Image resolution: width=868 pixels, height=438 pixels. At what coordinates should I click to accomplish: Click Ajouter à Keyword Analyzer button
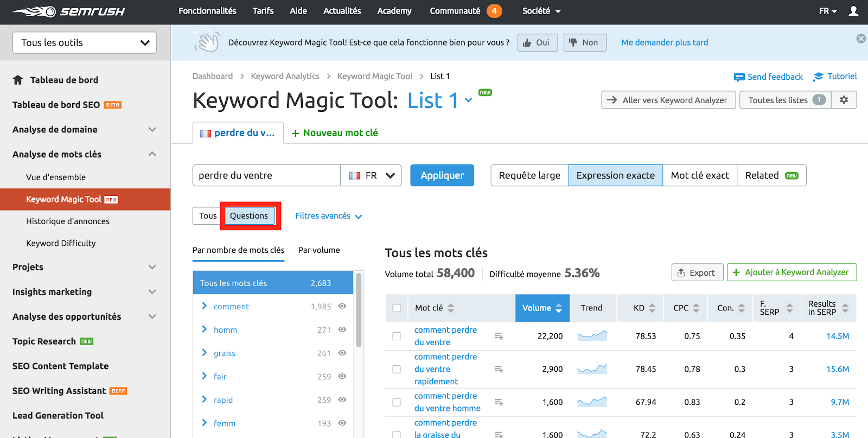[792, 272]
